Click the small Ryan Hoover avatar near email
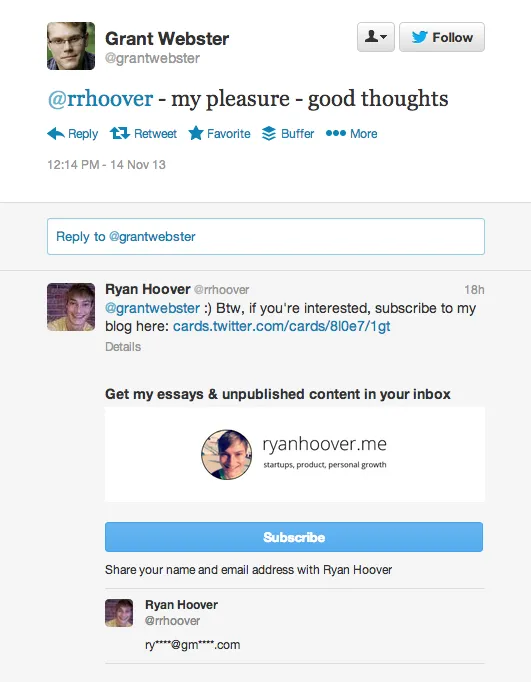 tap(119, 613)
